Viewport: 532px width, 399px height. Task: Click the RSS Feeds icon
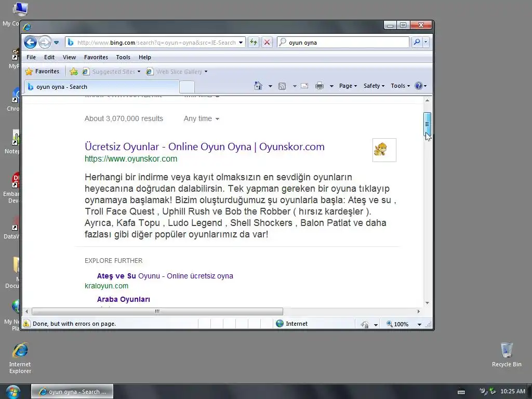(282, 86)
